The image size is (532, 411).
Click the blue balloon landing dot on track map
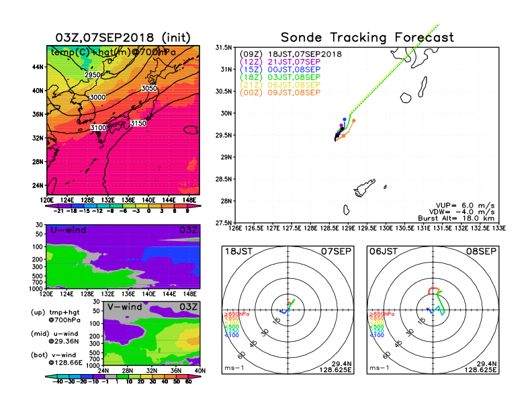coord(345,120)
